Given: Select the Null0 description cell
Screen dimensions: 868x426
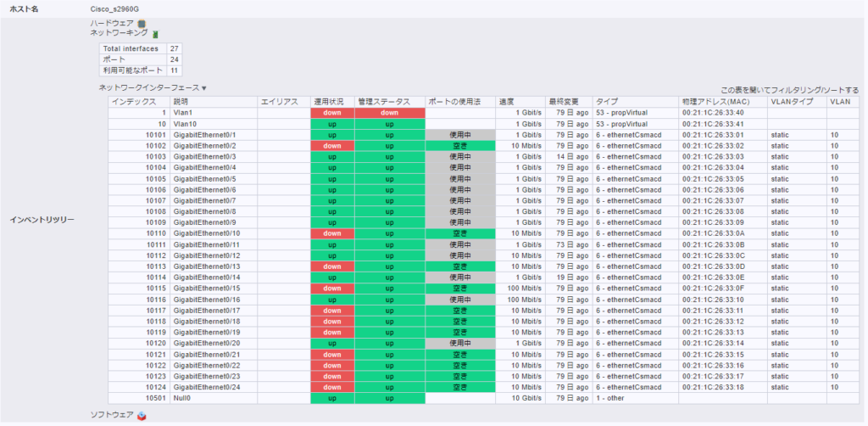Looking at the screenshot, I should click(x=213, y=398).
